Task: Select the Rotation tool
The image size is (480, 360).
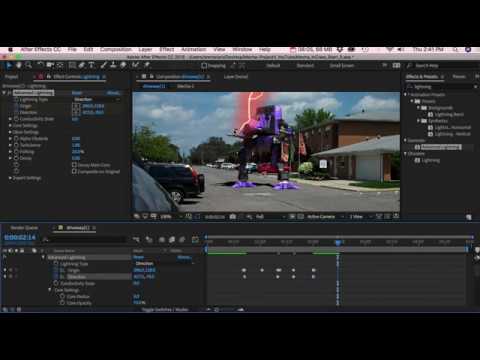Action: (40, 65)
